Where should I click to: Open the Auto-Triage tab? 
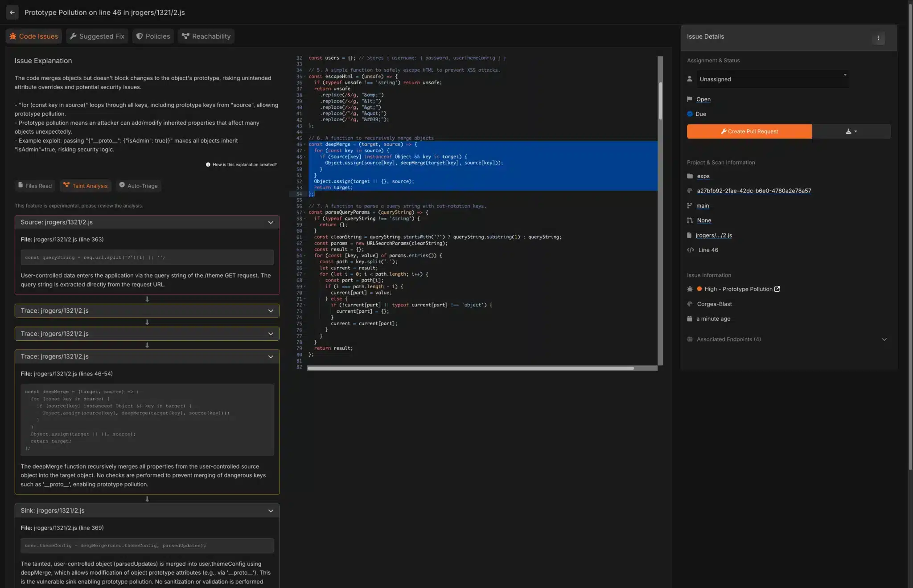click(138, 186)
